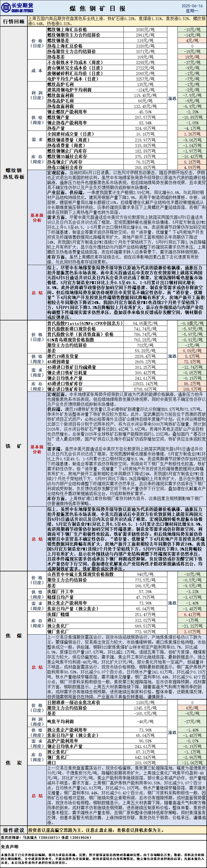This screenshot has width=207, height=868.
Task: Select the value 3257元/吨
Action: 145,79
